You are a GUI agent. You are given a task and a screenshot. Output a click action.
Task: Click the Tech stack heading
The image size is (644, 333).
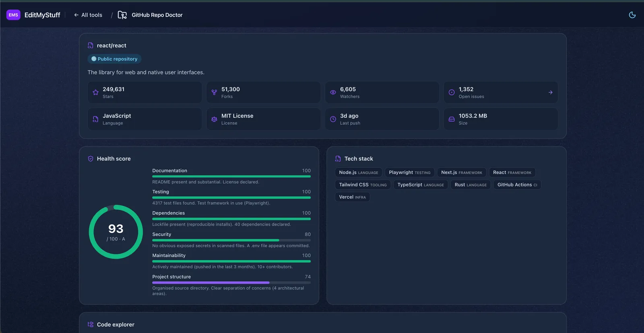pos(359,159)
